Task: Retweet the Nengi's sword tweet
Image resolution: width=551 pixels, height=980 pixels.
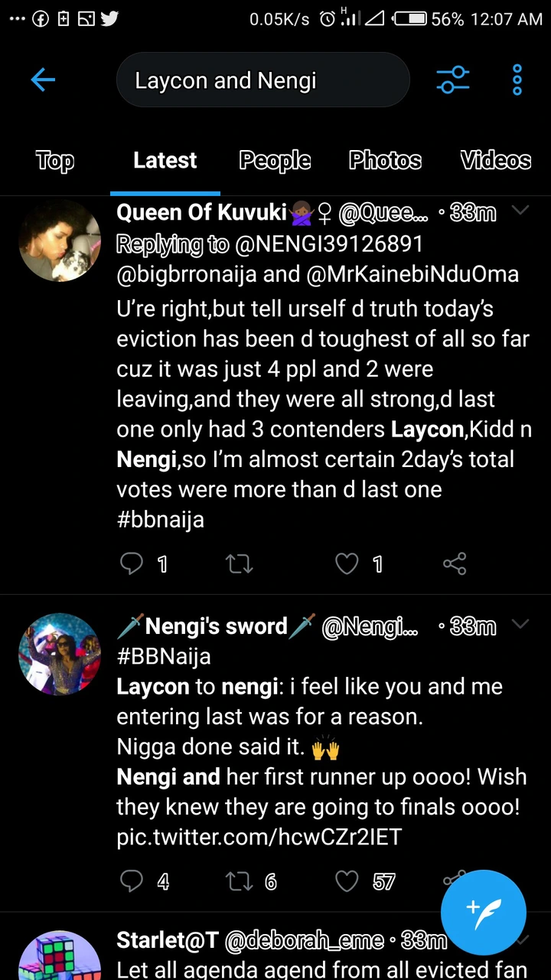Action: point(240,881)
